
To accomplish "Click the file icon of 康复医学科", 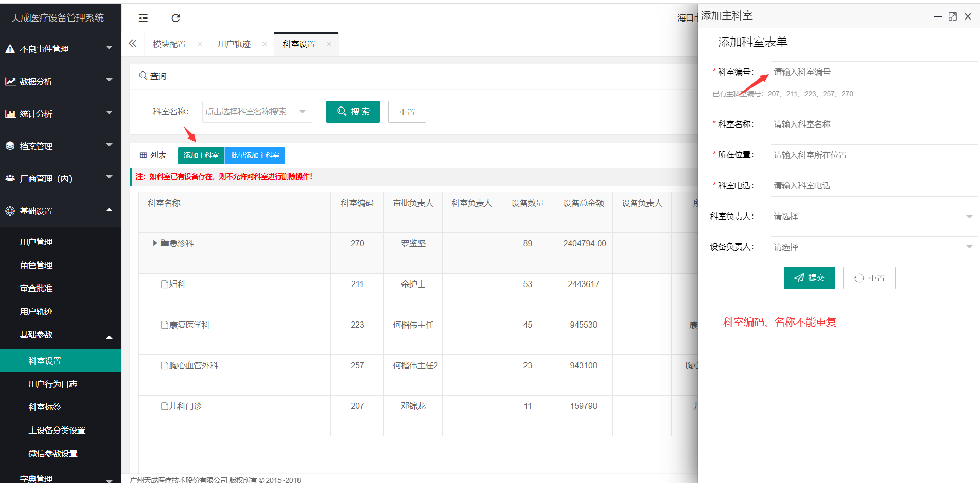I will pyautogui.click(x=165, y=325).
